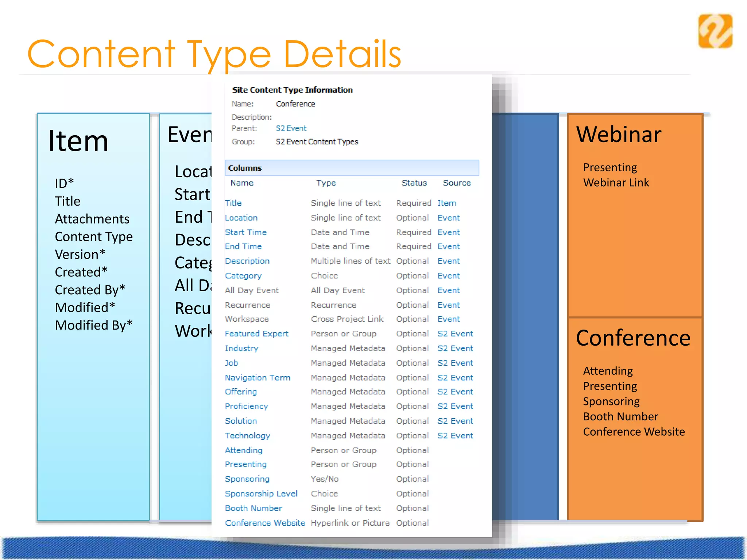Image resolution: width=747 pixels, height=560 pixels.
Task: Click the Conference Website column link
Action: pos(265,523)
